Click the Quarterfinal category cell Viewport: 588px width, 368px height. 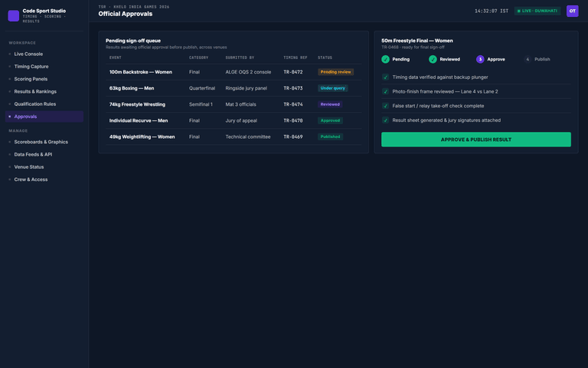[x=202, y=88]
